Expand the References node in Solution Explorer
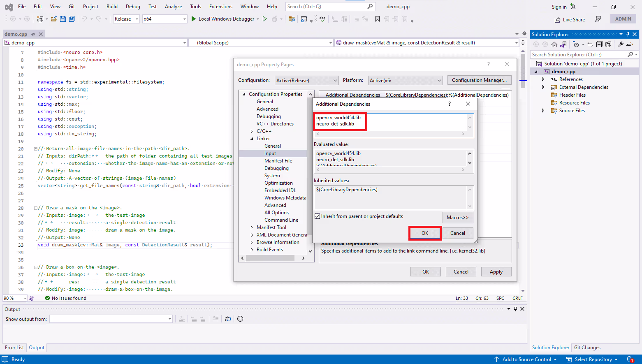 coord(543,79)
